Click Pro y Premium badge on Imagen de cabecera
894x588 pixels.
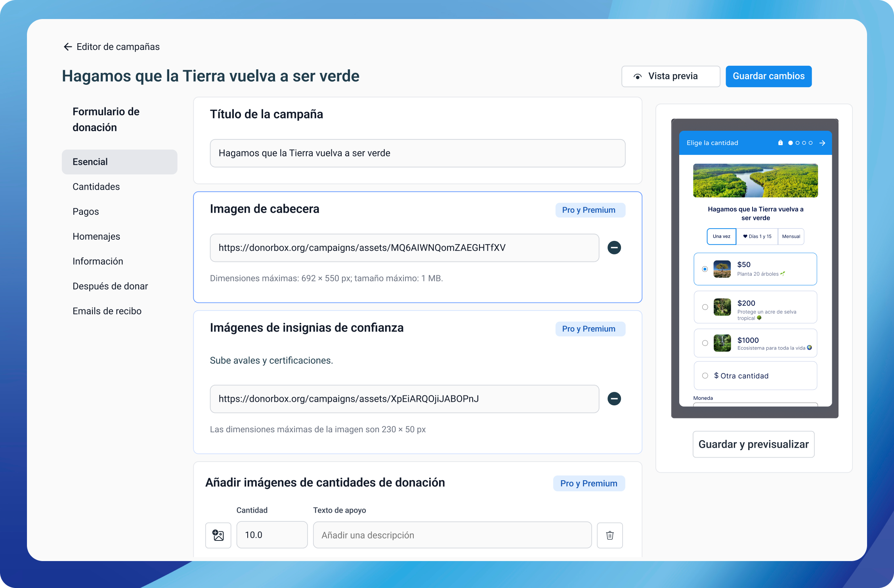click(x=590, y=210)
